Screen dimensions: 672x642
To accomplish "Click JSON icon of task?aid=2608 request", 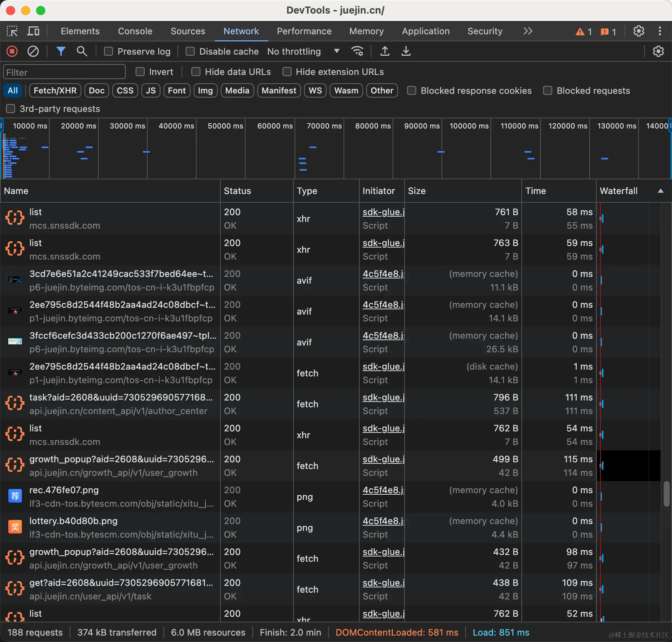I will coord(15,404).
